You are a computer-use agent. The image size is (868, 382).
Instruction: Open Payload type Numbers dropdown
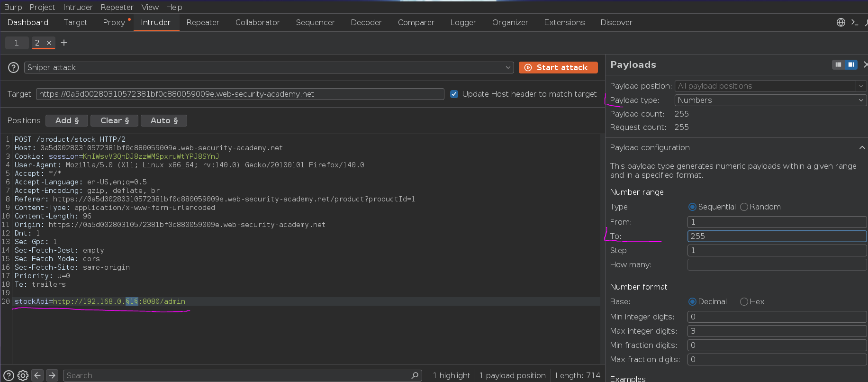coord(770,100)
